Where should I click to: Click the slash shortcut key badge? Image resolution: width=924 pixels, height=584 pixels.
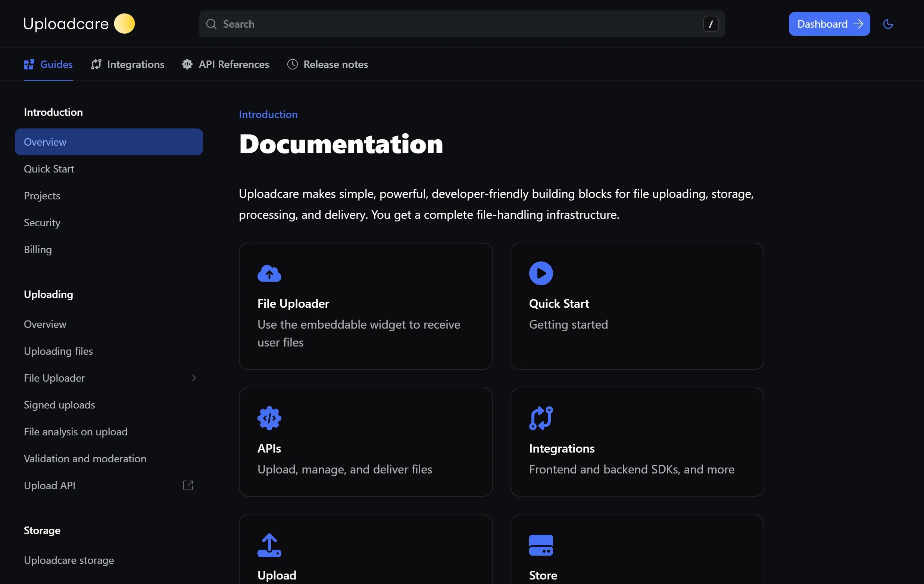tap(710, 24)
